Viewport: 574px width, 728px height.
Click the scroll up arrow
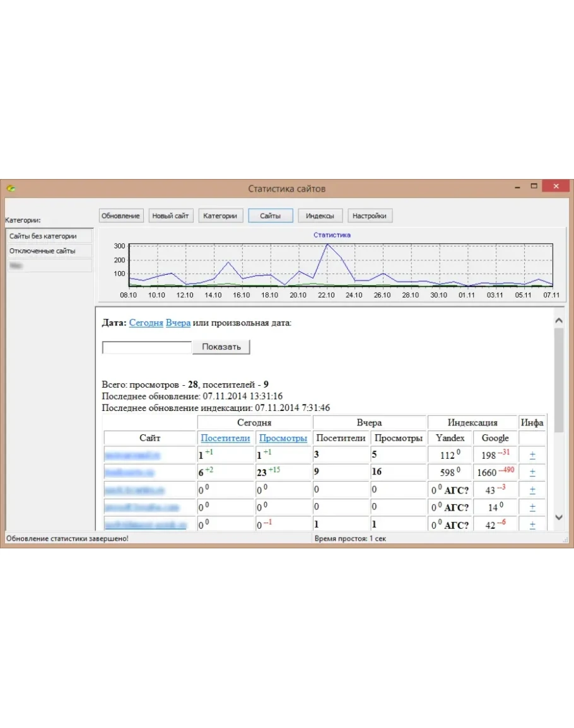pos(558,321)
